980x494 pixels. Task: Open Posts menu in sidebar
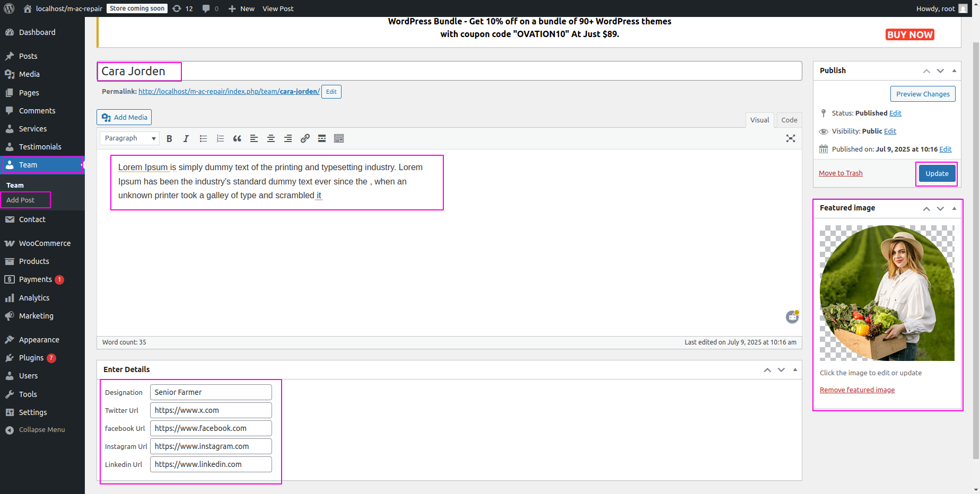pyautogui.click(x=42, y=56)
